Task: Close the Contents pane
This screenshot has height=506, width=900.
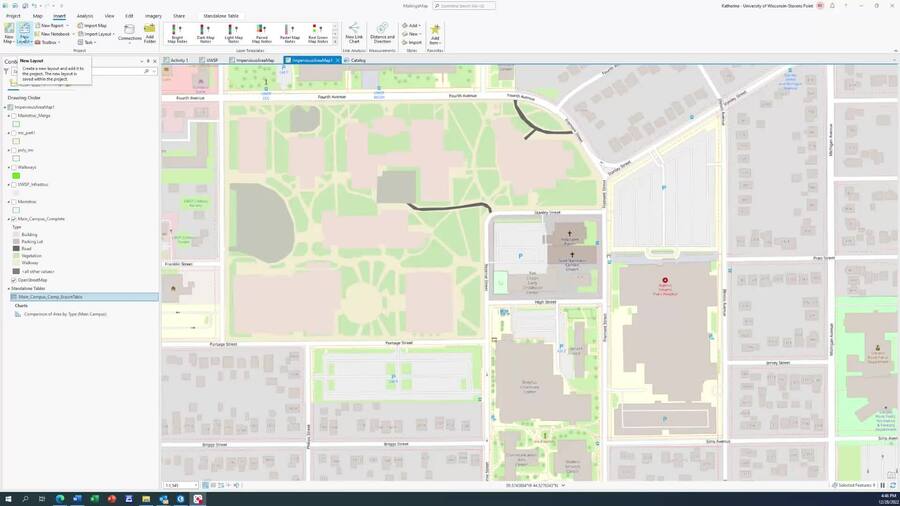Action: click(x=154, y=61)
